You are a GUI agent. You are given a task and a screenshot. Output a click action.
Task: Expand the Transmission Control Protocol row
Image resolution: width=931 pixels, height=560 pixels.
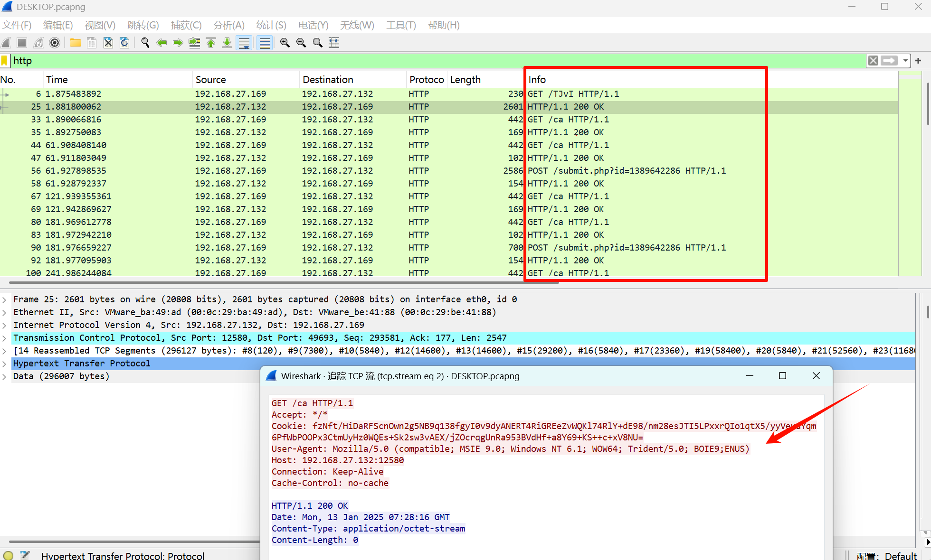click(4, 338)
